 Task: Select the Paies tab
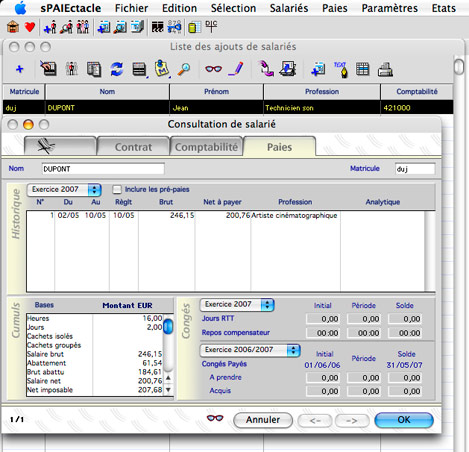click(279, 147)
